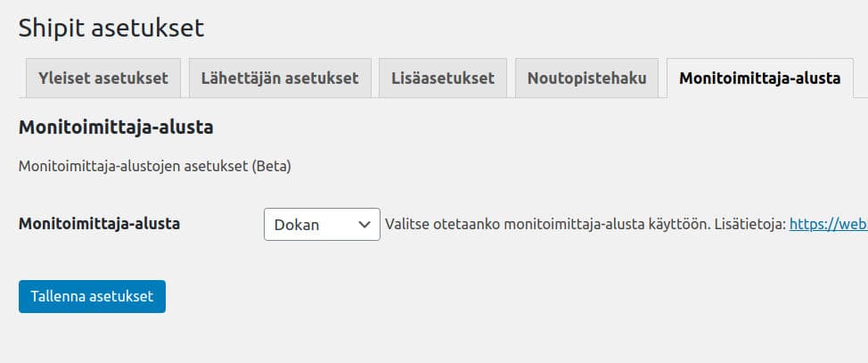This screenshot has height=363, width=868.
Task: Open the Monitoimittaja-alusta platform dropdown
Action: point(322,225)
